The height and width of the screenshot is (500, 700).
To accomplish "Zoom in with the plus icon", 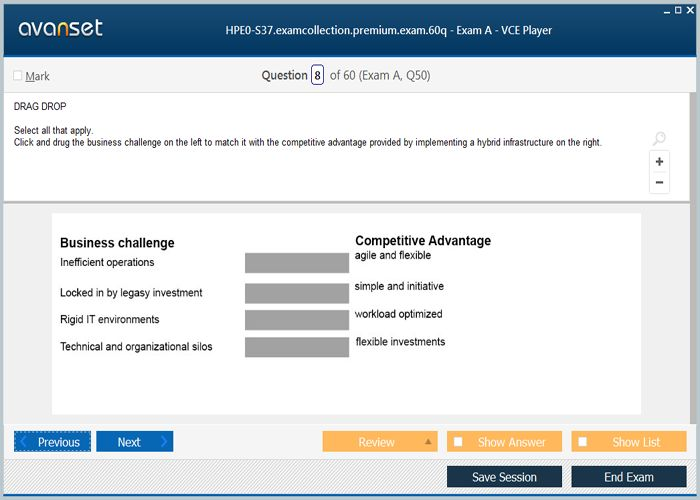I will tap(659, 162).
